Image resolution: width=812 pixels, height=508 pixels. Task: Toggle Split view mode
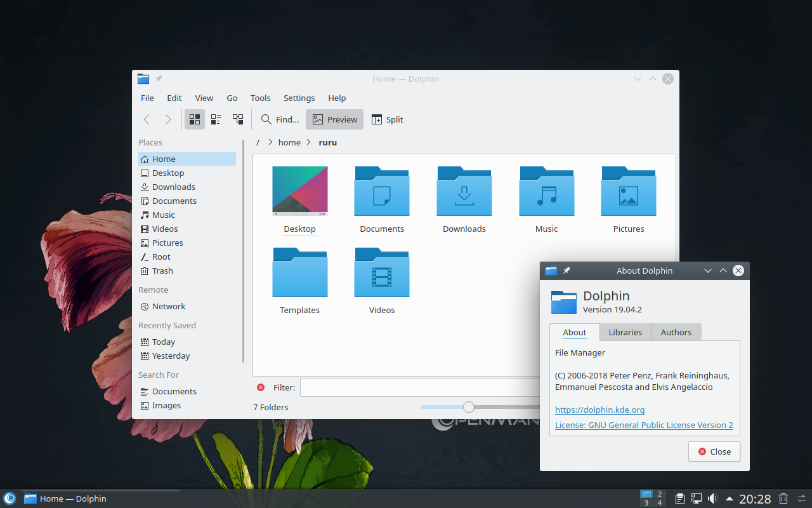tap(387, 119)
